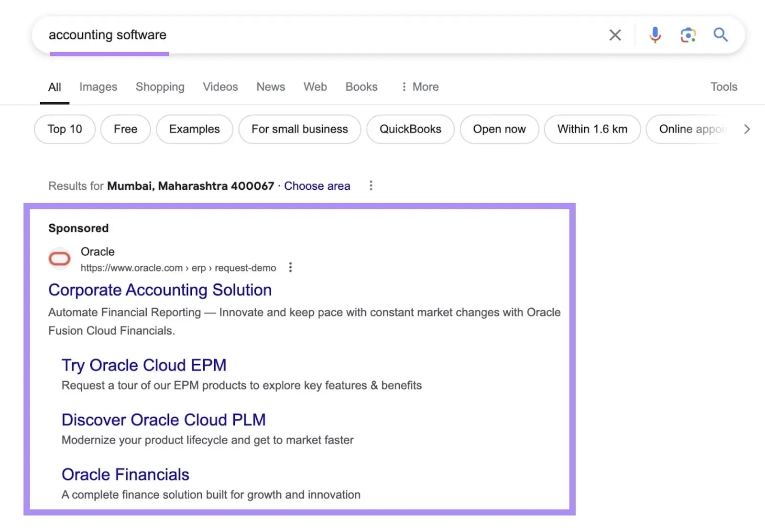Enable the Free filter chip
Image resolution: width=765 pixels, height=532 pixels.
pos(125,129)
